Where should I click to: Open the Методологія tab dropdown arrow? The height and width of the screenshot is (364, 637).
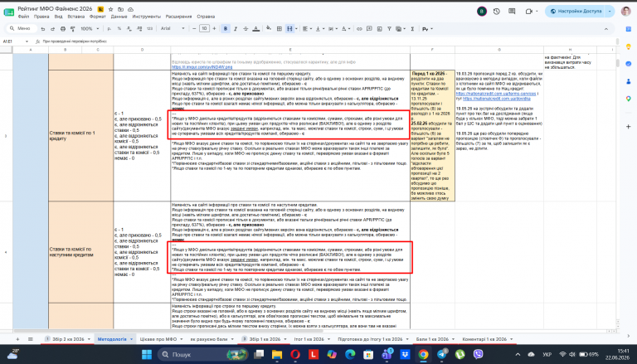tap(131, 339)
